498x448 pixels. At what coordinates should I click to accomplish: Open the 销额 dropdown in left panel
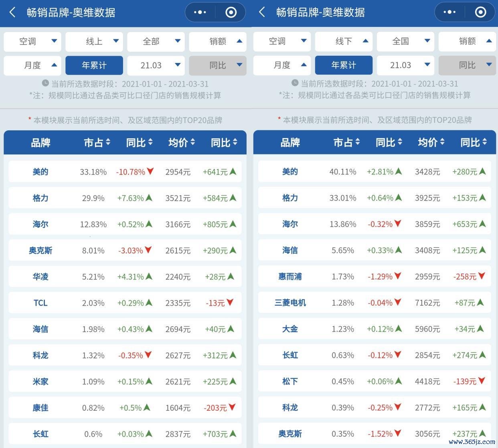218,41
